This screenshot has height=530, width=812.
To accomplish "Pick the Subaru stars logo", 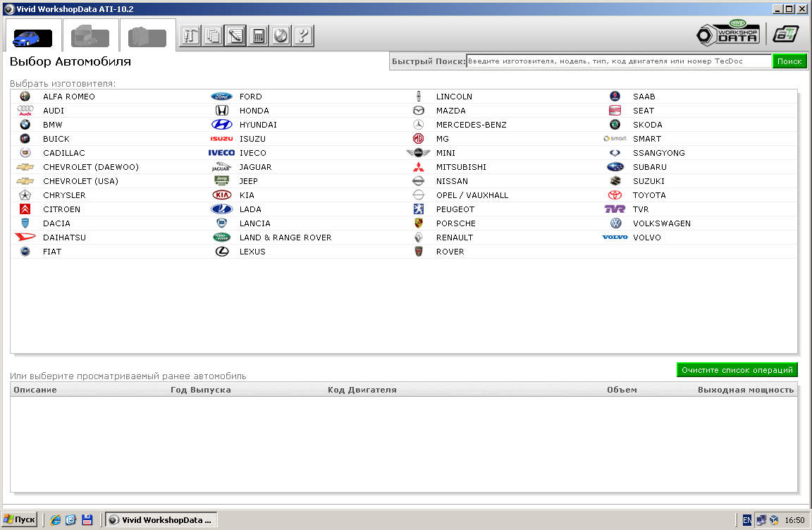I will point(615,166).
